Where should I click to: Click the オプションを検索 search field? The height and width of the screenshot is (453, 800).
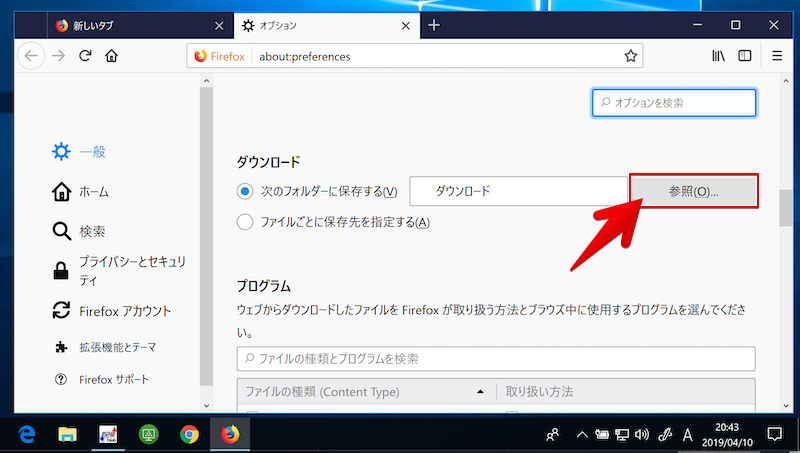(674, 102)
